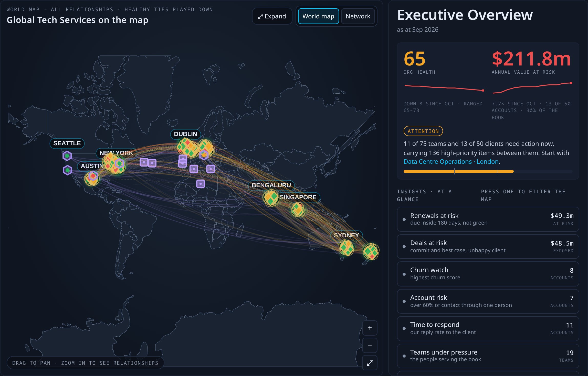Click the "as at Sep 2026" date text

417,30
